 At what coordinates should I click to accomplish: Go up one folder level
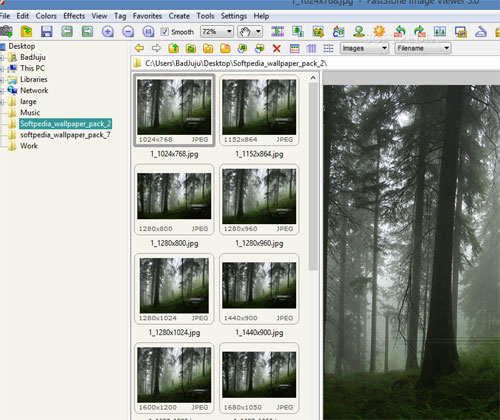174,48
